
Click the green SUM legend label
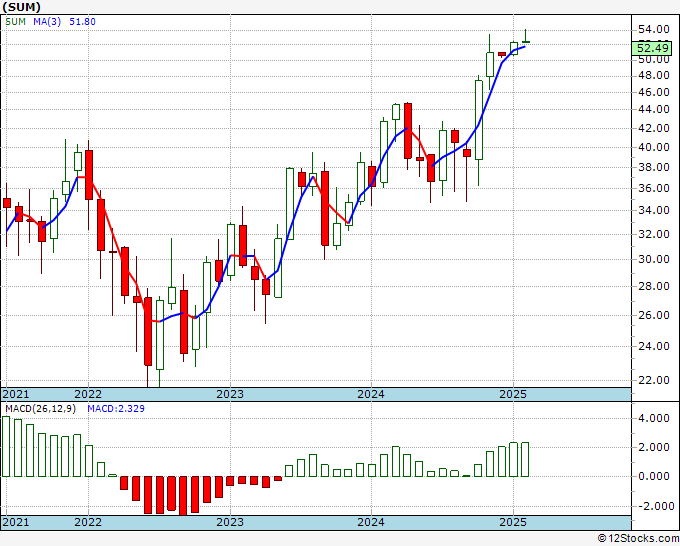click(16, 22)
